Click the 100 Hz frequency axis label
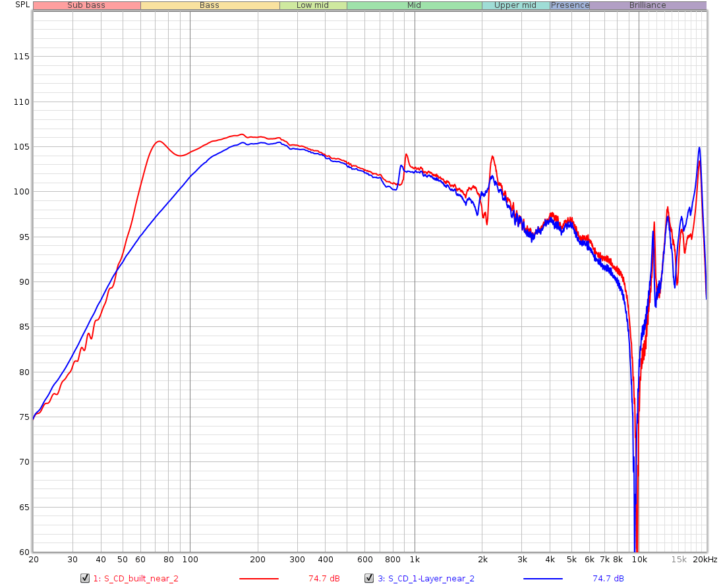The height and width of the screenshot is (588, 723). tap(190, 560)
